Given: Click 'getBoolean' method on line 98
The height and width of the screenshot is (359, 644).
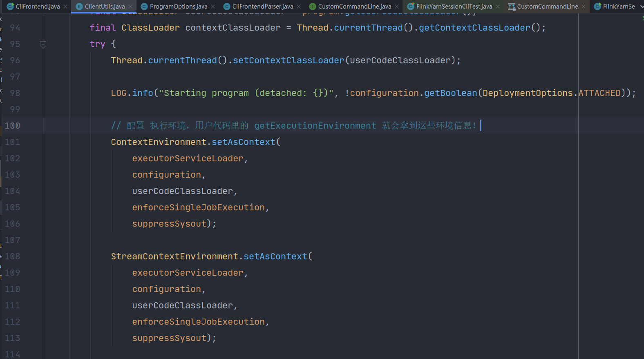Looking at the screenshot, I should pos(451,93).
